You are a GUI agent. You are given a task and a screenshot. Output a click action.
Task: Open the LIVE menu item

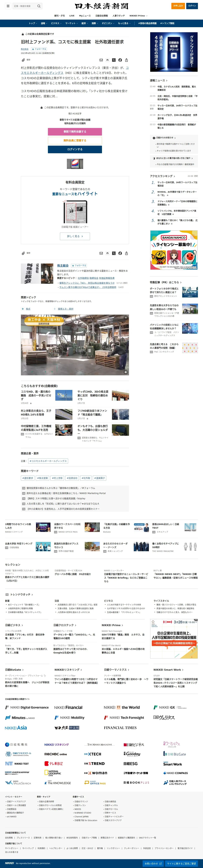[72, 15]
